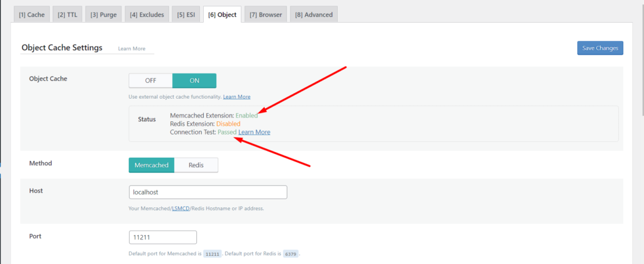Click the 6379 default port code badge
Image resolution: width=644 pixels, height=264 pixels.
click(291, 254)
